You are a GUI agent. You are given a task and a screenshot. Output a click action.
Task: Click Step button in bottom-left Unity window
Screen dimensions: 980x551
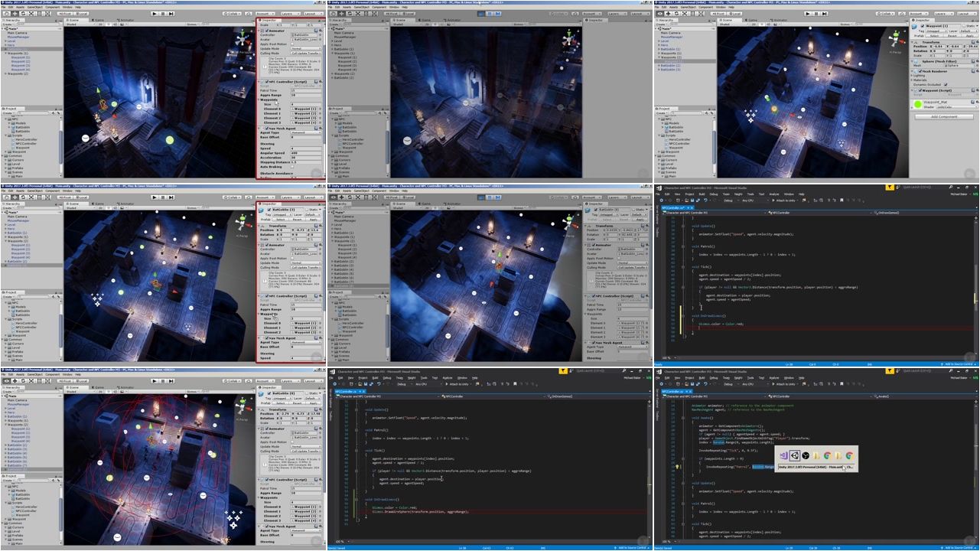(x=171, y=381)
